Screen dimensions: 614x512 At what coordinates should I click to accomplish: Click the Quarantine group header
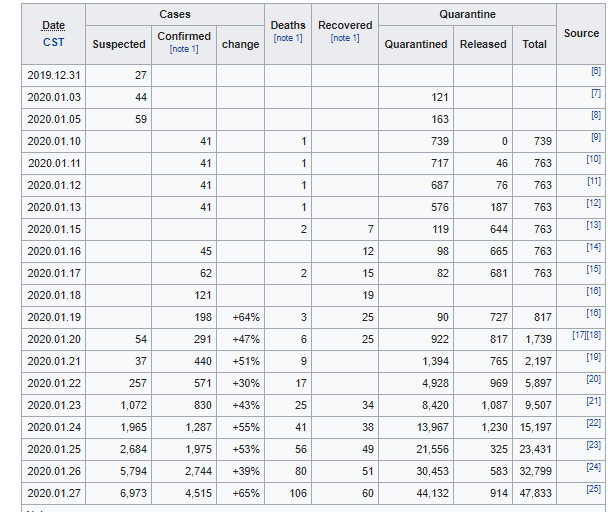(468, 14)
